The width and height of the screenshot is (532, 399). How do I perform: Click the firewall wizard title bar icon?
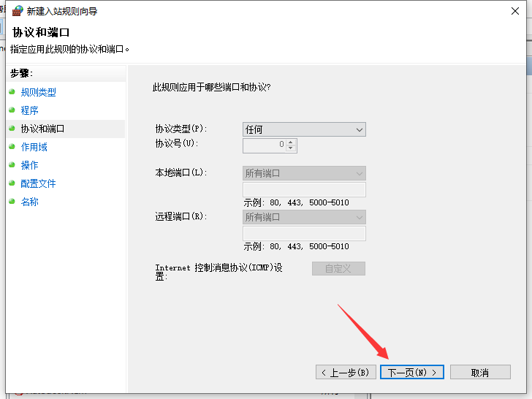[x=18, y=11]
